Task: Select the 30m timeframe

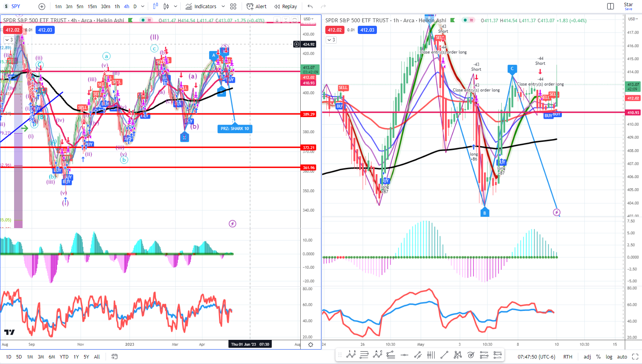Action: pyautogui.click(x=106, y=6)
